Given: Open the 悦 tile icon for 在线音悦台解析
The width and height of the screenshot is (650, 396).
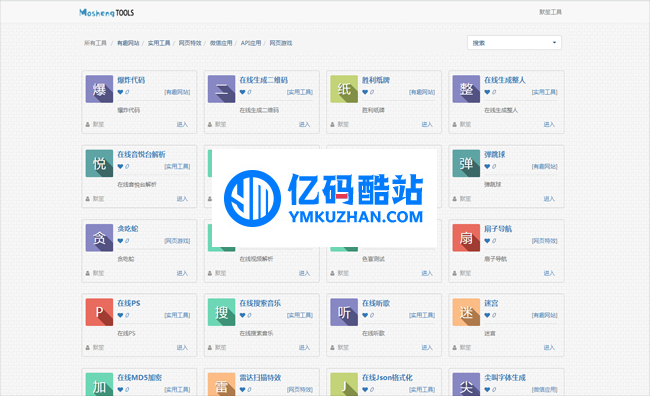Looking at the screenshot, I should tap(99, 163).
